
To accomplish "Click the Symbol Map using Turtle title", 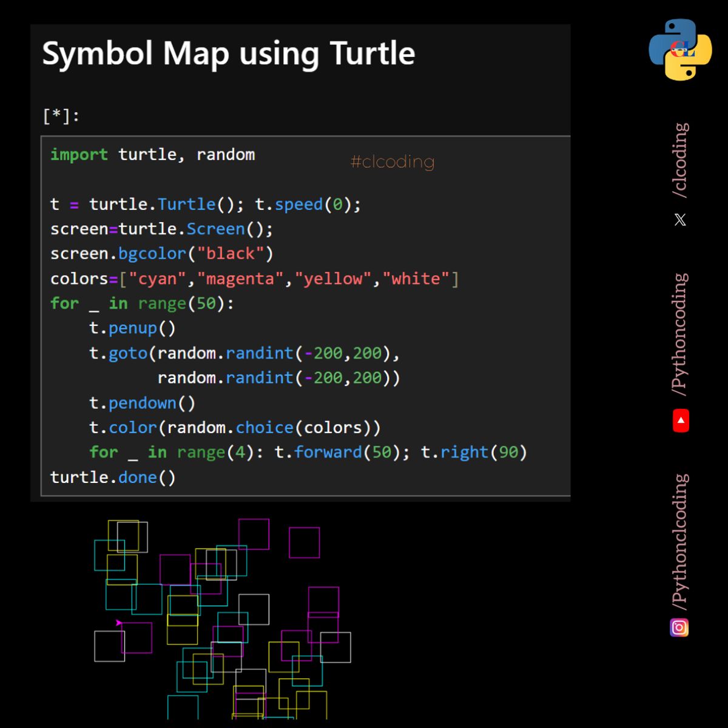I will (x=229, y=54).
